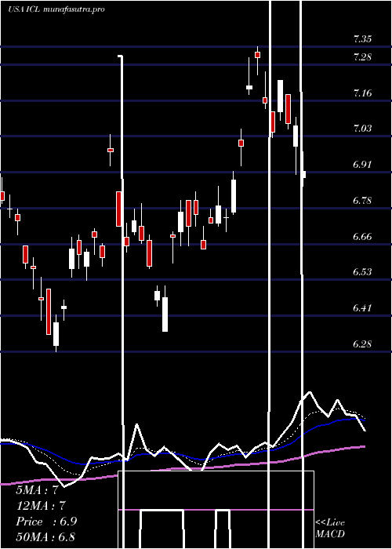Viewport: 392px width, 549px height.
Task: Click the 6.78 price axis label
Action: click(x=362, y=201)
